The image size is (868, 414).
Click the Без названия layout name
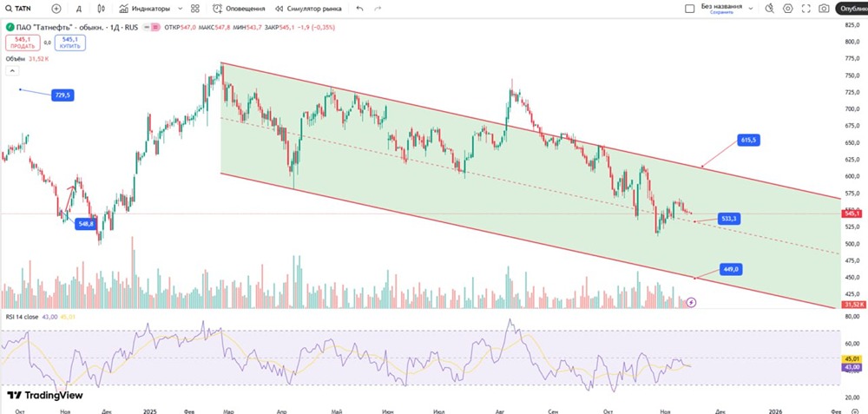tap(721, 6)
